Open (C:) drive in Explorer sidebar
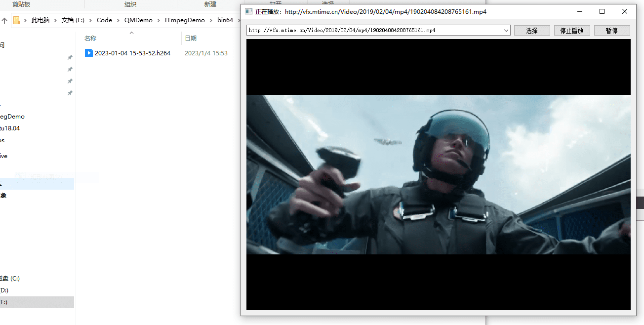This screenshot has width=644, height=325. [10, 279]
